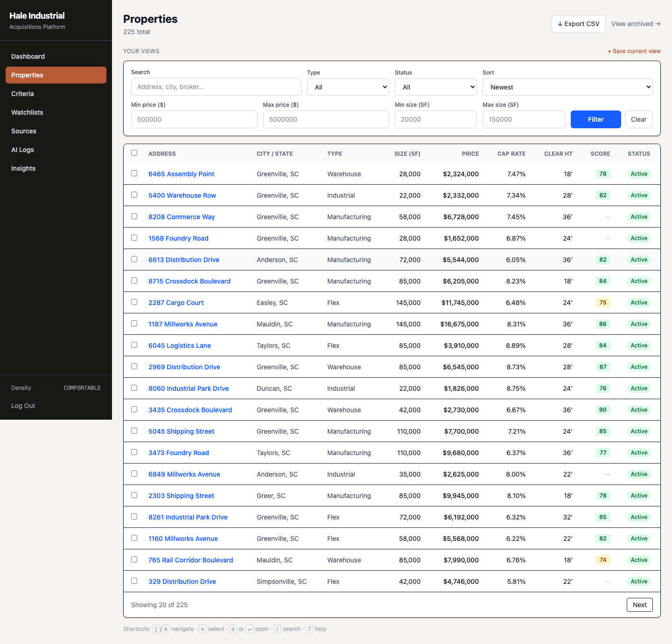Open property 1160 Millworks Avenue
Screen dimensions: 672x644
[183, 539]
